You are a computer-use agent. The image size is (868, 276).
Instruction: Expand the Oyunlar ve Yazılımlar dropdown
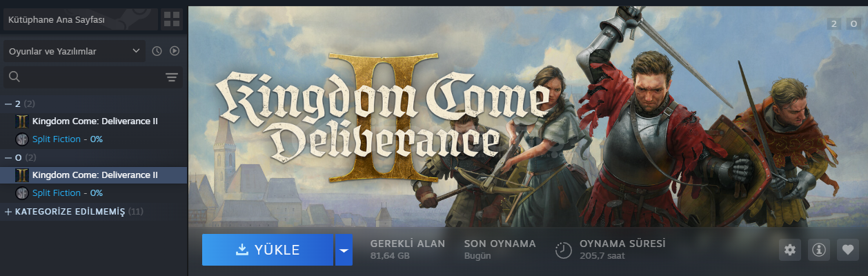point(75,51)
